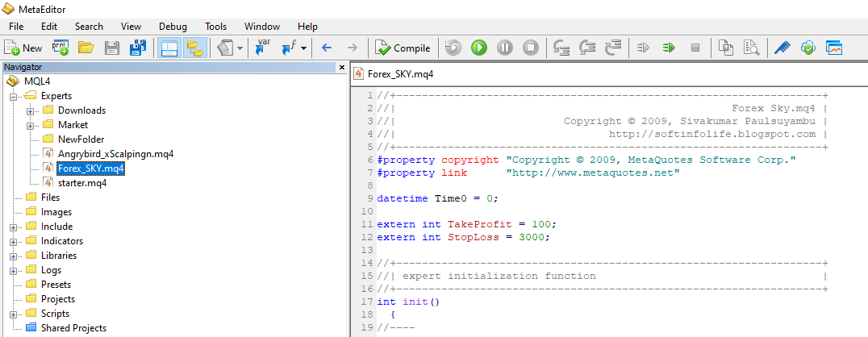Click the Step Over debug icon
The width and height of the screenshot is (868, 337).
[x=587, y=48]
